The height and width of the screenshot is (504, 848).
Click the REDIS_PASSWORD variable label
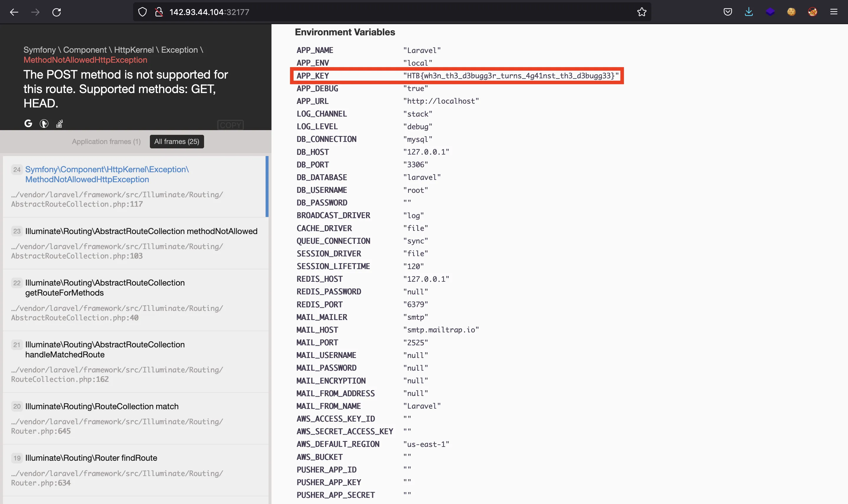pos(329,292)
